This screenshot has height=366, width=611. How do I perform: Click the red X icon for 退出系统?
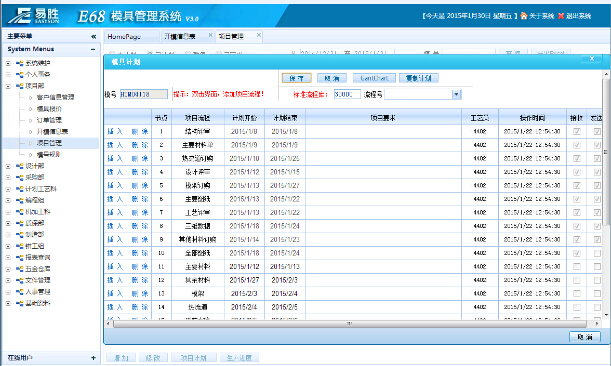point(561,16)
